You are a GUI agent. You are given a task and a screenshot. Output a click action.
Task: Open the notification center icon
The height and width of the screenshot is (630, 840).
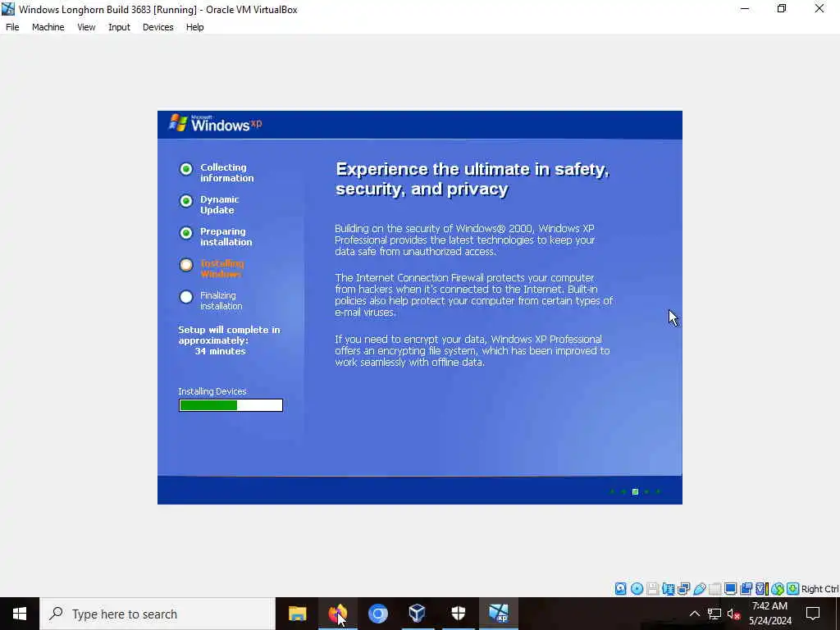(x=813, y=614)
